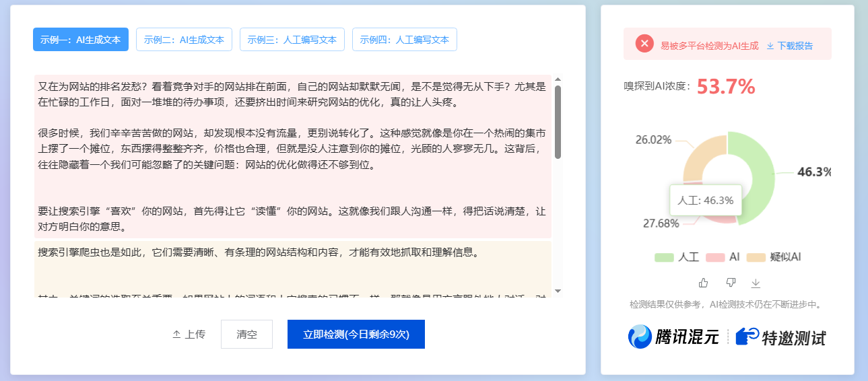The image size is (868, 381).
Task: Click the thumbs-down feedback icon
Action: (731, 282)
